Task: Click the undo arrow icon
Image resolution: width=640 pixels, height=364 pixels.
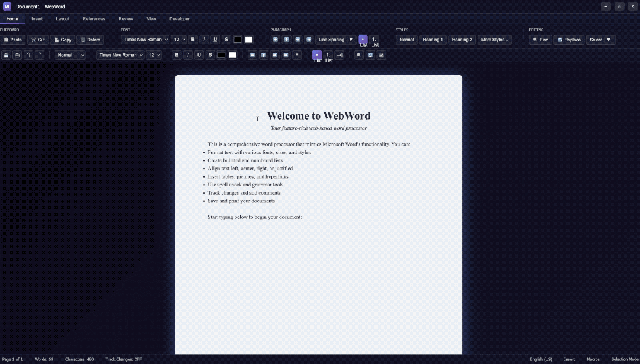Action: pyautogui.click(x=28, y=55)
